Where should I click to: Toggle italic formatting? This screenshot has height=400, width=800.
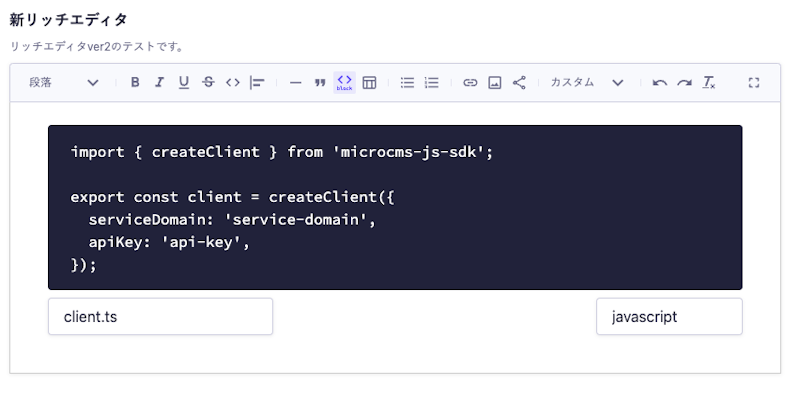click(x=159, y=83)
